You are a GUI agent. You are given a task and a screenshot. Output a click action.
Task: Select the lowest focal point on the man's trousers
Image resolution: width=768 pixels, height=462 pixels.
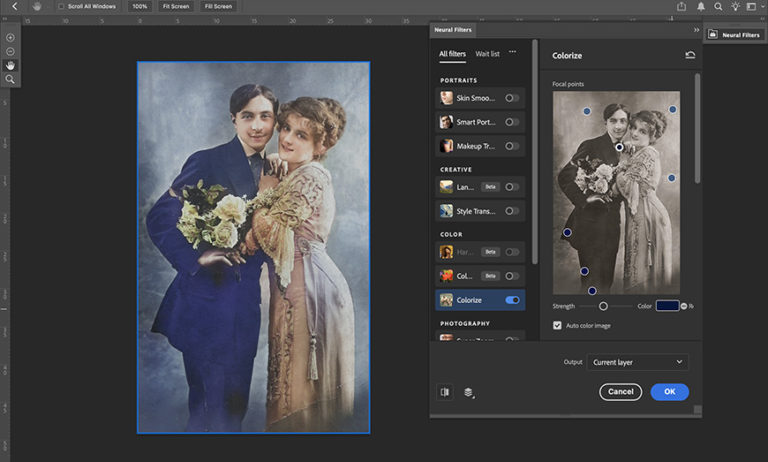pos(592,291)
